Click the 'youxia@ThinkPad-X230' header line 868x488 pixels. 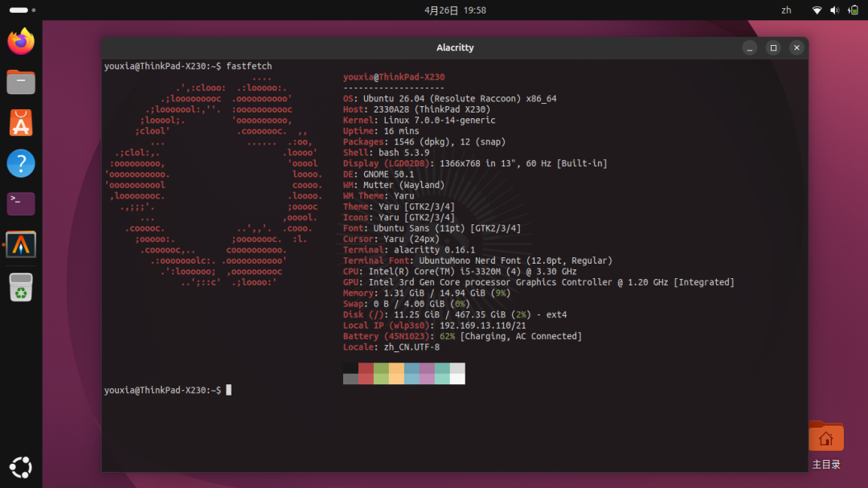[x=394, y=77]
